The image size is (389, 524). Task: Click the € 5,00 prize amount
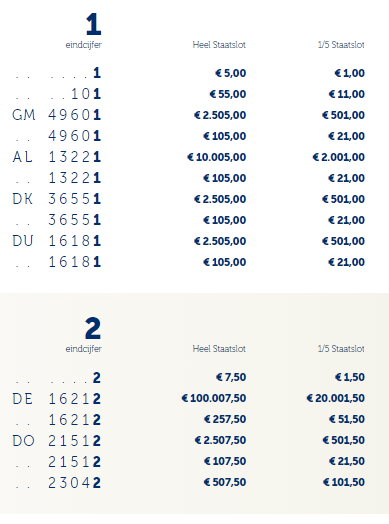click(x=231, y=73)
